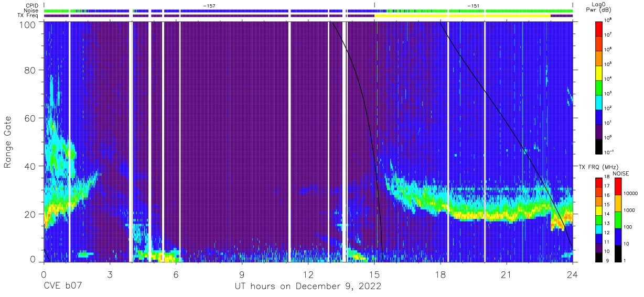
Task: Click the 'Range Gate' y-axis title
Action: point(8,142)
